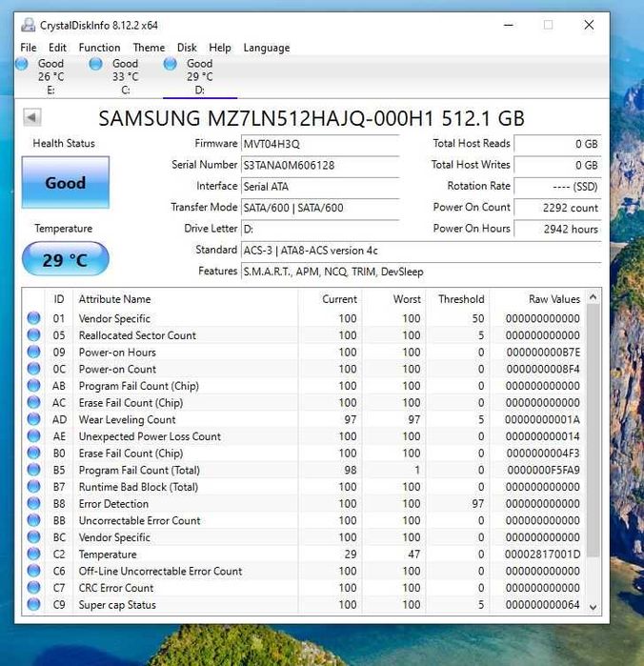Click the status orb of Power-on Hours row
This screenshot has height=666, width=644.
pyautogui.click(x=33, y=352)
